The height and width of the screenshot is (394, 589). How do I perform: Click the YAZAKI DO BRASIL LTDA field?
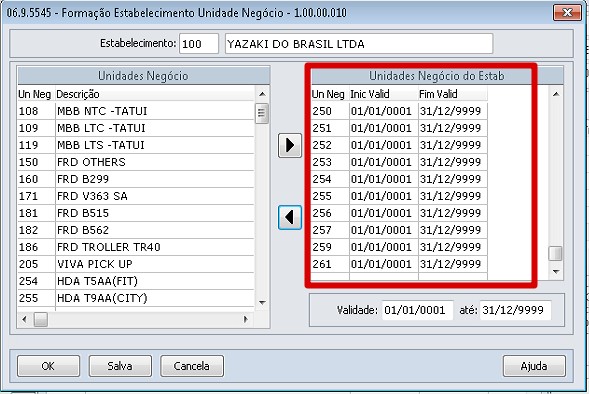(x=359, y=44)
